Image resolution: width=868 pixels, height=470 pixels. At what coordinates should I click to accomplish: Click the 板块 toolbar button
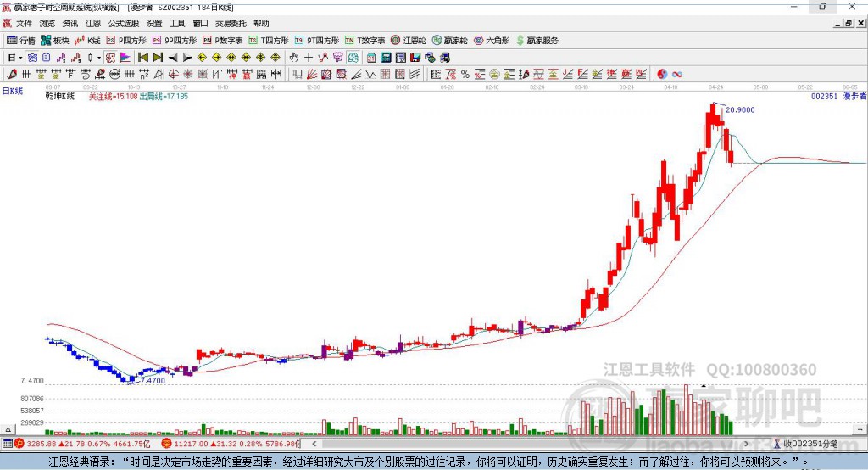(x=55, y=41)
